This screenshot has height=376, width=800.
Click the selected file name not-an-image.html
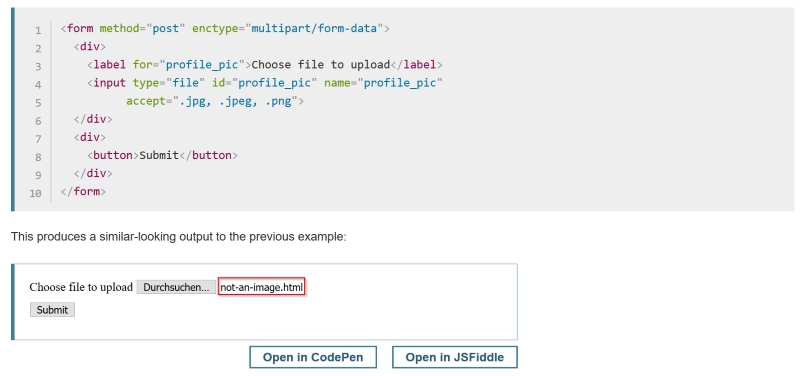[x=262, y=287]
